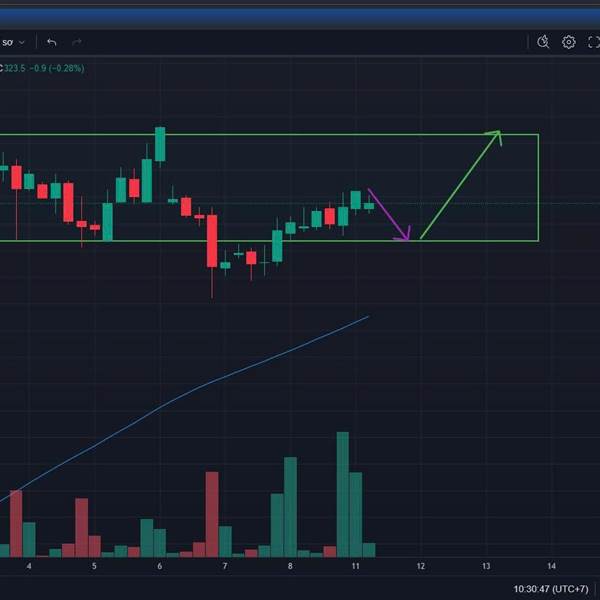Enter fullscreen mode with corner-brackets icon

[593, 42]
